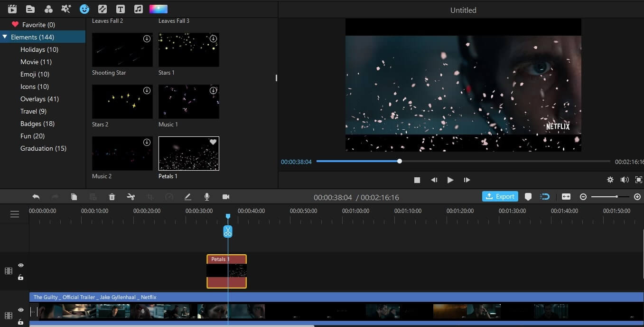Collapse the Elements (144) category
This screenshot has height=327, width=644.
tap(5, 37)
